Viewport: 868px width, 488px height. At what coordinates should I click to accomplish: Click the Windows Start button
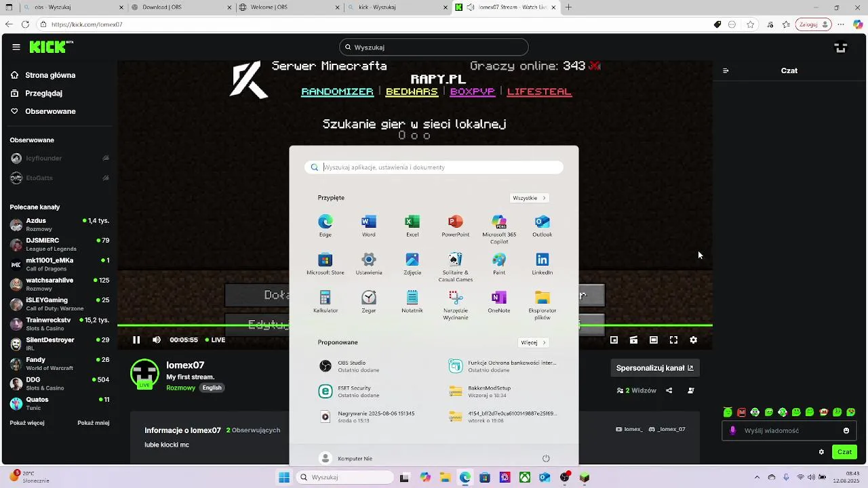pos(284,477)
